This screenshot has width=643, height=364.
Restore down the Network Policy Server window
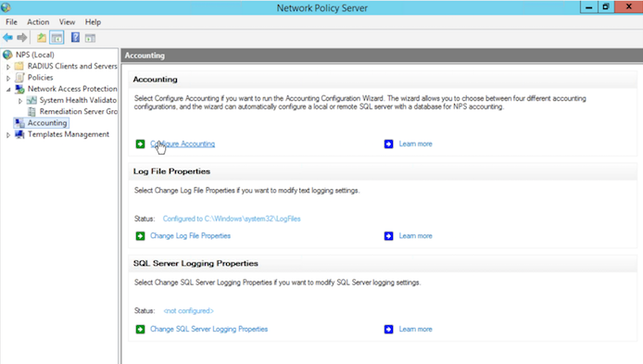click(x=606, y=7)
